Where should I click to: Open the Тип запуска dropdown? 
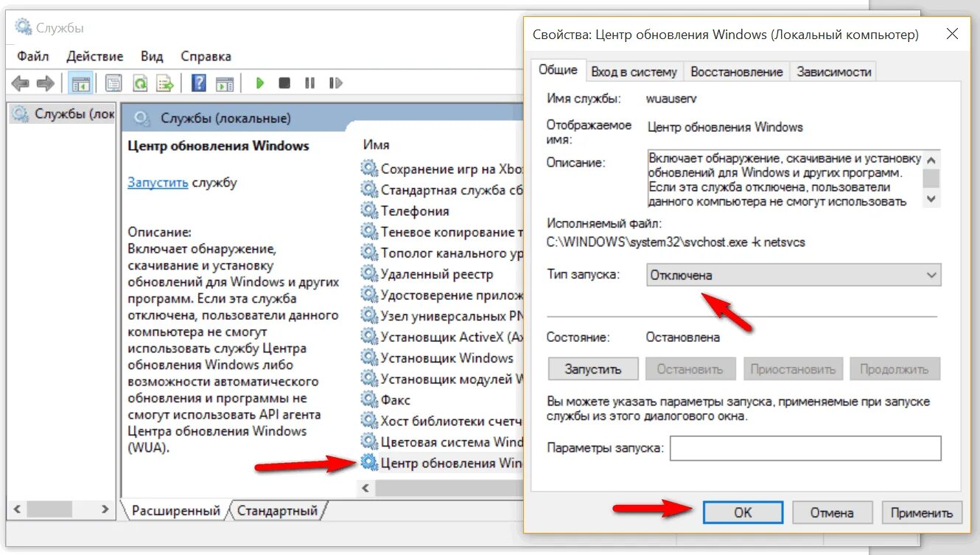(794, 275)
